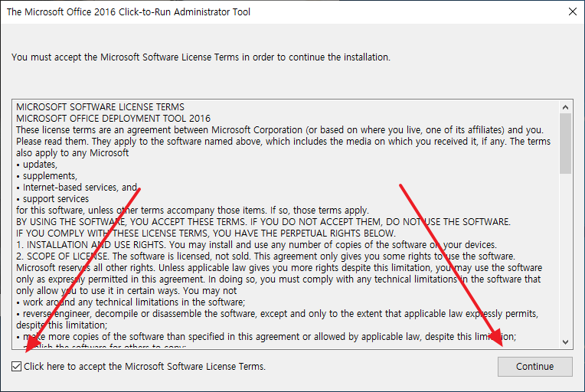Click the license text scrollbar down arrow
The image size is (585, 392).
pyautogui.click(x=565, y=342)
